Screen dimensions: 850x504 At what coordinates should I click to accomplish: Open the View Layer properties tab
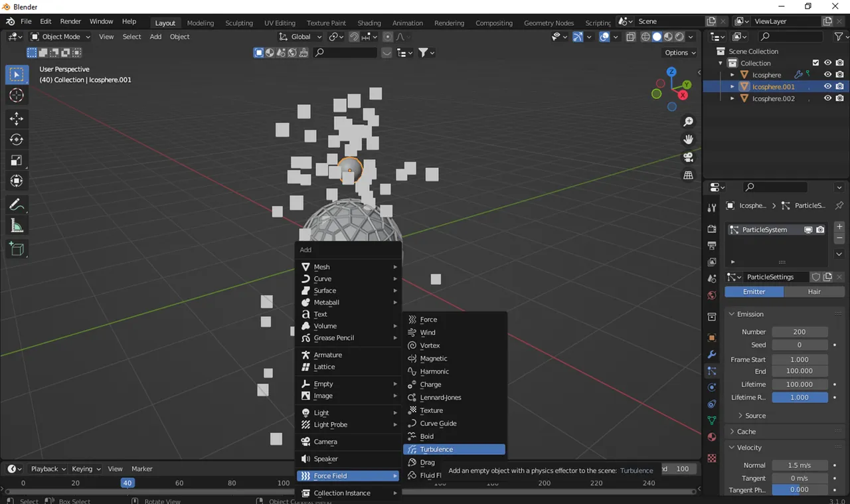[712, 262]
